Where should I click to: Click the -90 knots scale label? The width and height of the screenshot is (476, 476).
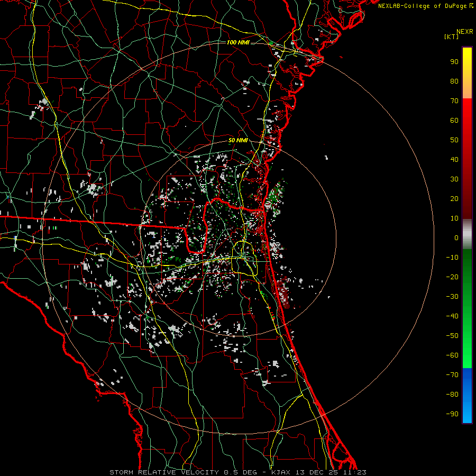[x=452, y=414]
